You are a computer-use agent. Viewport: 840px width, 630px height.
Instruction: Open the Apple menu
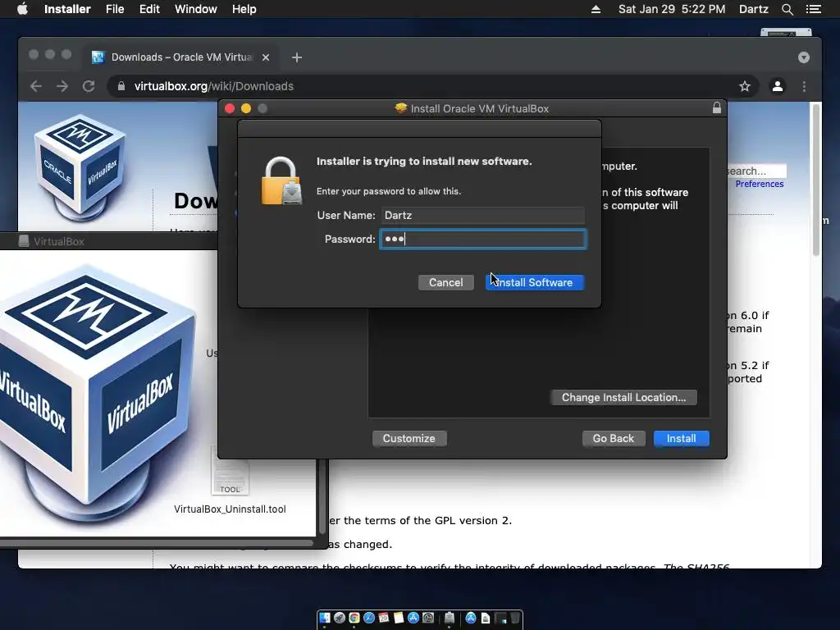(22, 9)
